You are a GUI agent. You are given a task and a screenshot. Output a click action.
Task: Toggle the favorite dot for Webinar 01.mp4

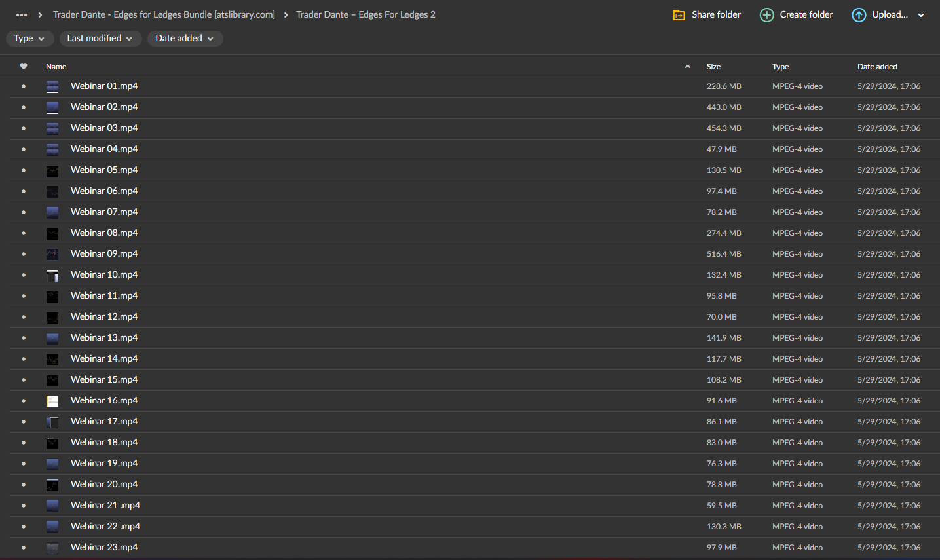(x=24, y=86)
